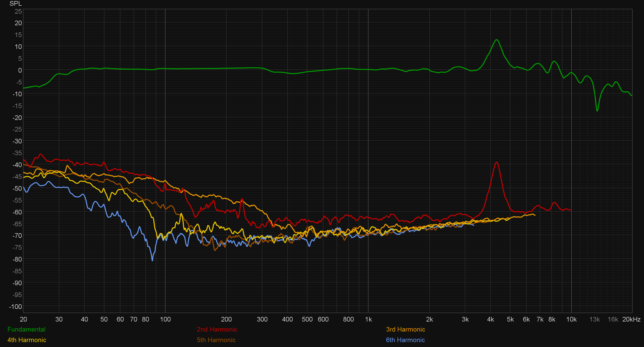Click the green fundamental notch near 13k
This screenshot has height=347, width=644.
597,111
